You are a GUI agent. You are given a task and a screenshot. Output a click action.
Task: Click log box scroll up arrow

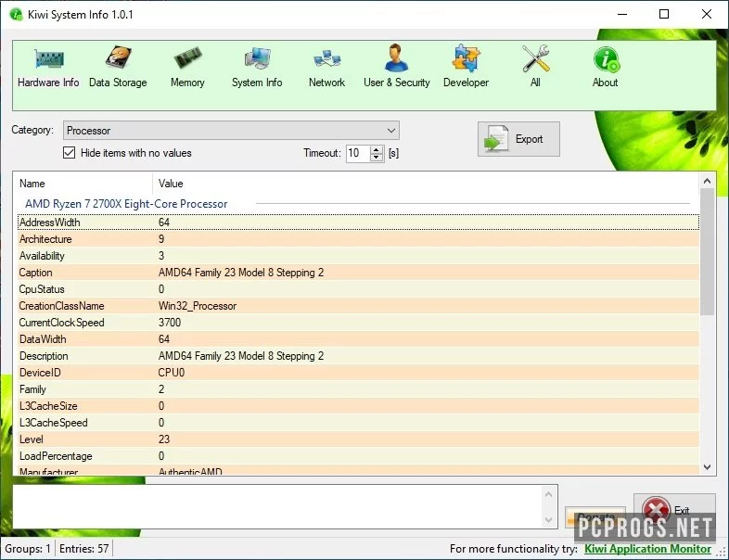[549, 494]
